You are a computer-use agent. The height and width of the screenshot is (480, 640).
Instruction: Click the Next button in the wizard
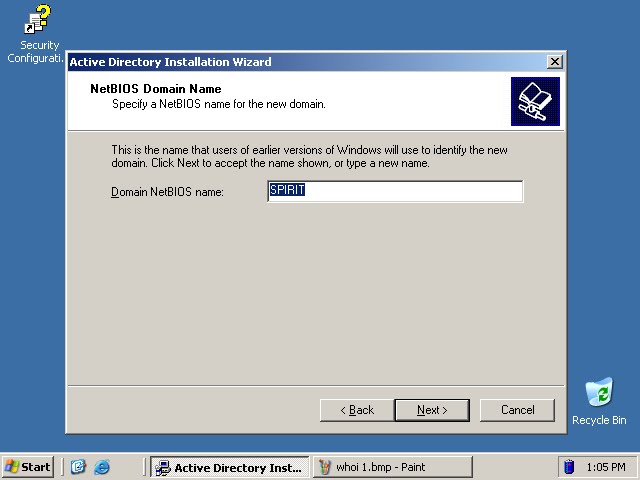pyautogui.click(x=432, y=410)
